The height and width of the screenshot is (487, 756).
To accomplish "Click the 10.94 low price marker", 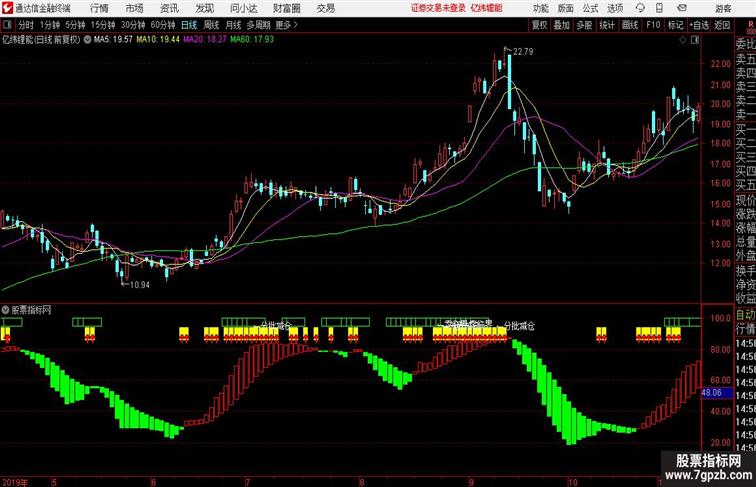I will pyautogui.click(x=140, y=285).
